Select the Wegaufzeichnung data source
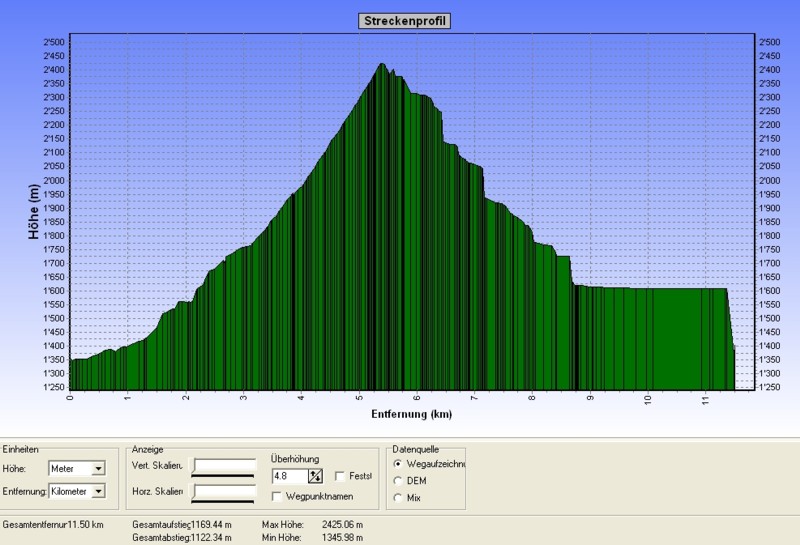800x545 pixels. [x=400, y=464]
